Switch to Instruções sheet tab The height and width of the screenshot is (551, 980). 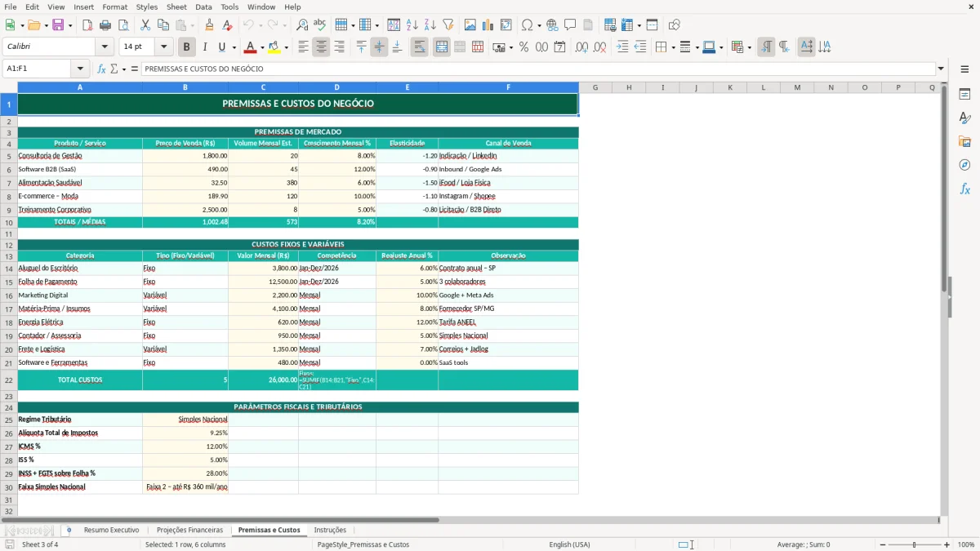pos(330,530)
